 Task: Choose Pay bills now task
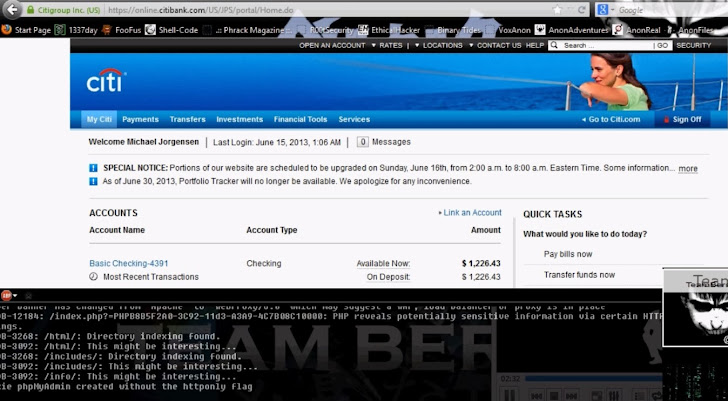[x=568, y=254]
